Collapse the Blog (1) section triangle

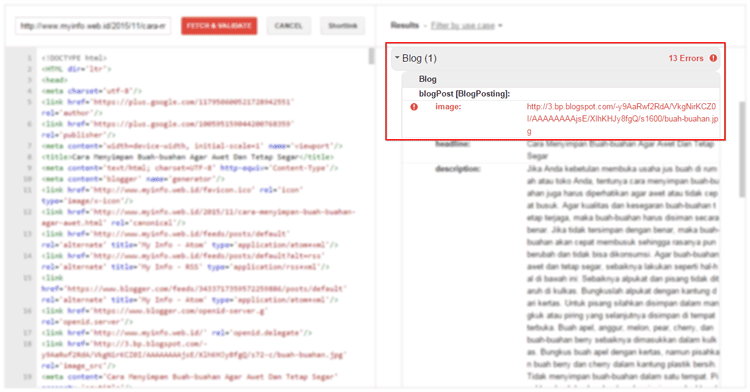click(x=397, y=58)
